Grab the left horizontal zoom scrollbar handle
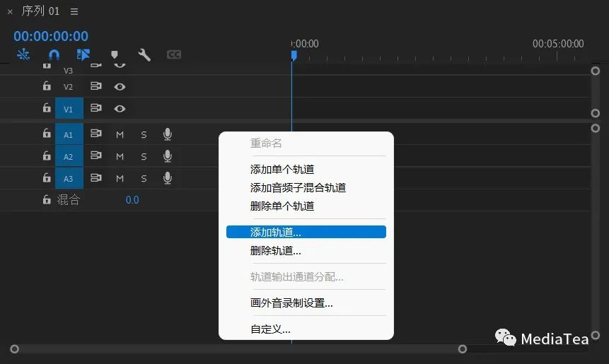 point(14,349)
